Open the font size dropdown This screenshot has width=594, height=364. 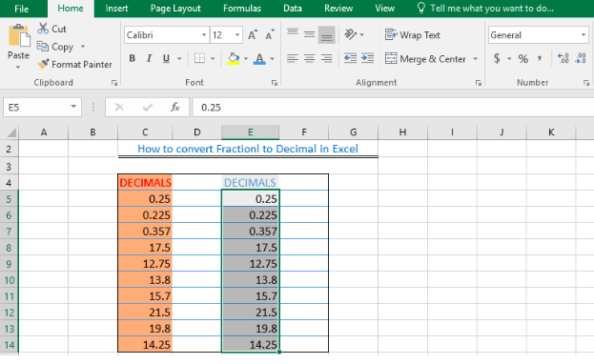237,35
